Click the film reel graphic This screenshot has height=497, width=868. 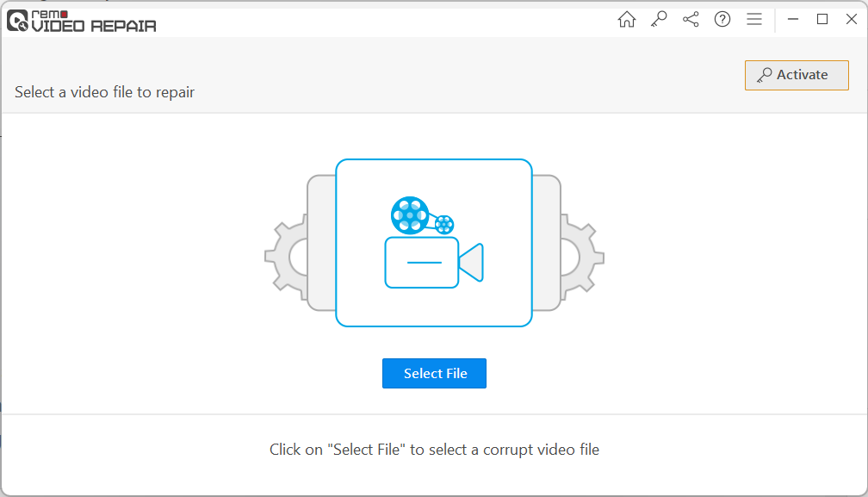(x=411, y=214)
